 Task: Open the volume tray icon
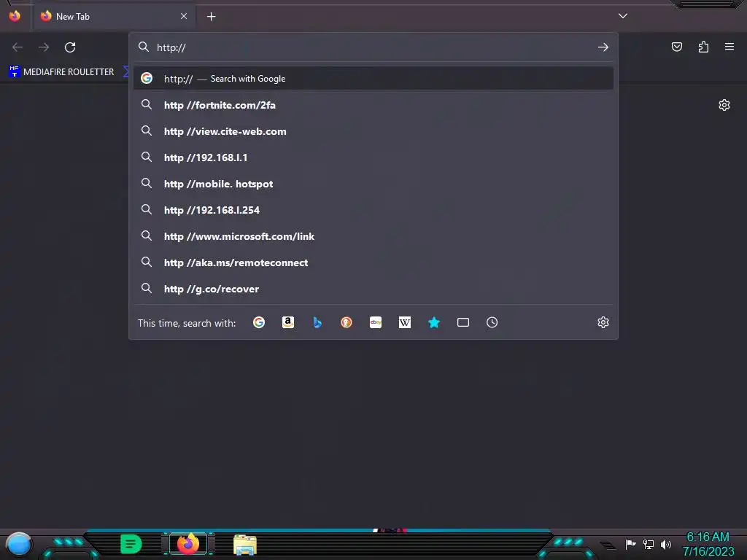tap(666, 544)
